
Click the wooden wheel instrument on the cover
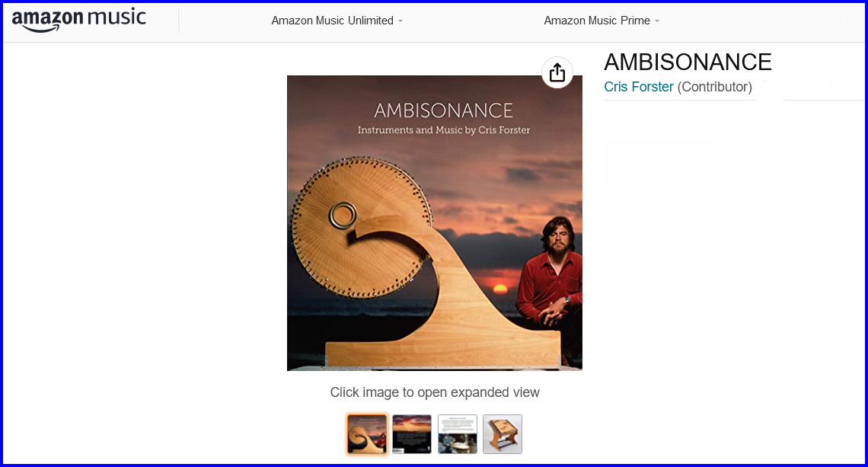pyautogui.click(x=362, y=227)
